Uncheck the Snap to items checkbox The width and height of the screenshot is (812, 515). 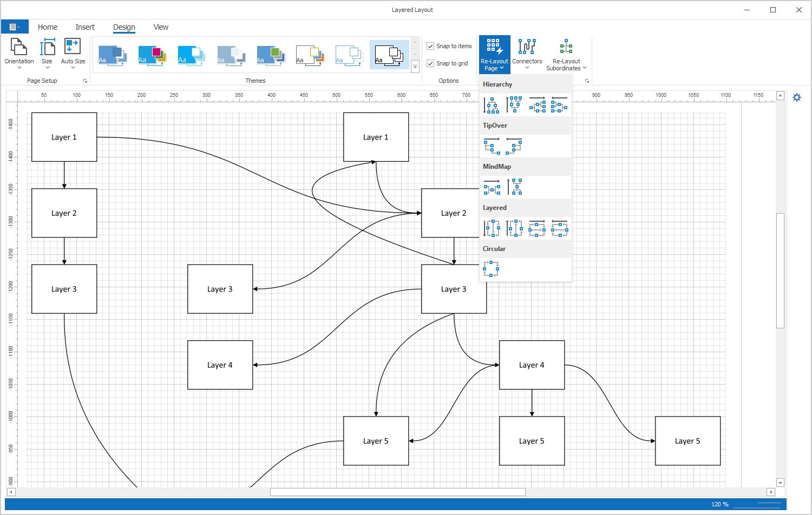pyautogui.click(x=431, y=46)
